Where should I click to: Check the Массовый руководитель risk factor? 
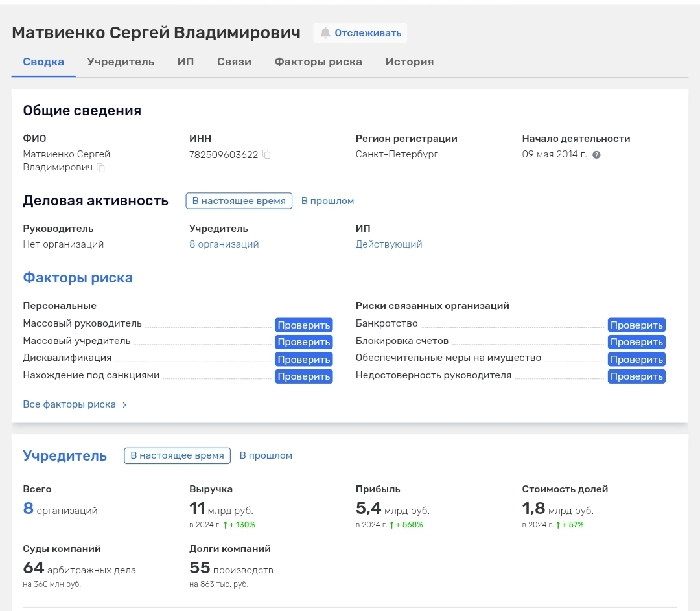pyautogui.click(x=303, y=325)
